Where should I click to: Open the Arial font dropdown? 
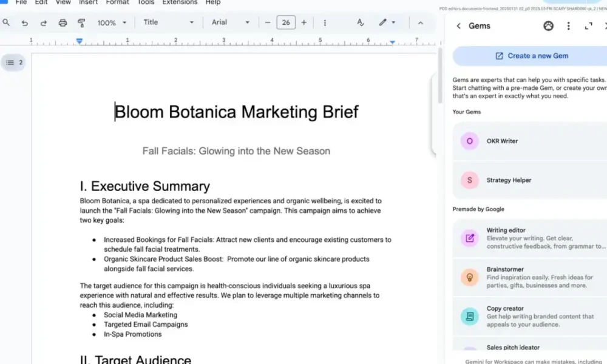(230, 22)
